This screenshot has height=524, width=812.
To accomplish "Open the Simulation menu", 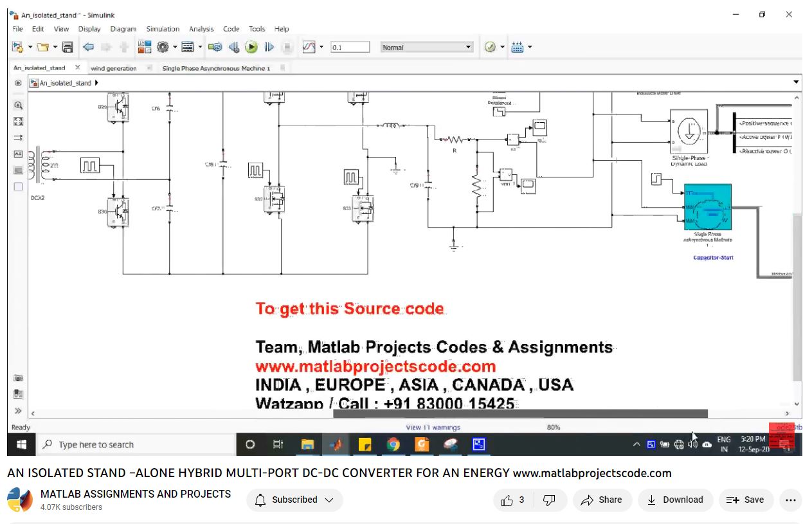I will point(163,29).
